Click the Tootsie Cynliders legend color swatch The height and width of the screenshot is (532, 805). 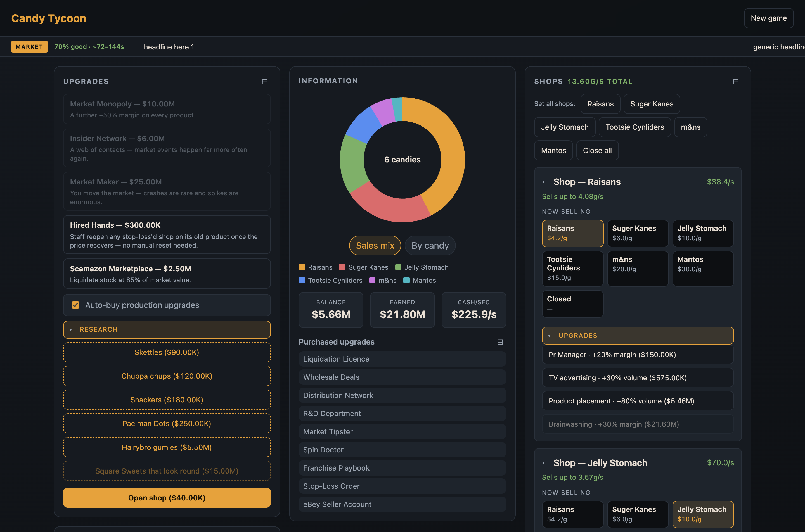click(x=302, y=280)
